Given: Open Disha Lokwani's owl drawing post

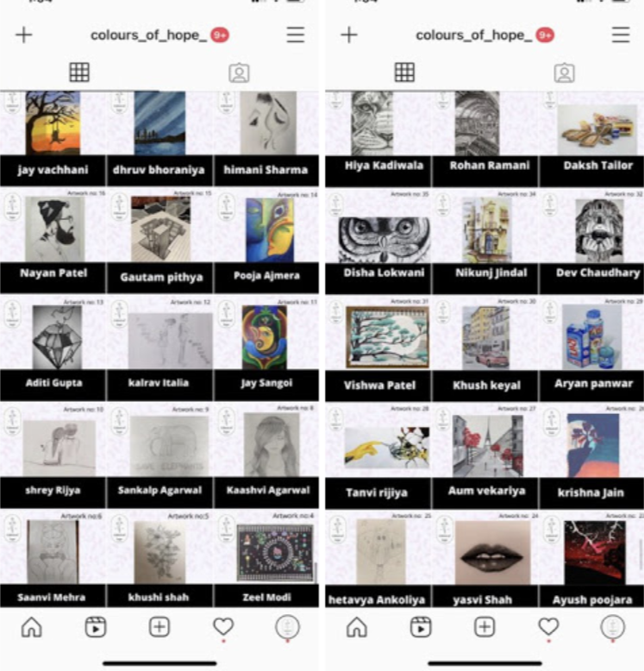Looking at the screenshot, I should 378,241.
